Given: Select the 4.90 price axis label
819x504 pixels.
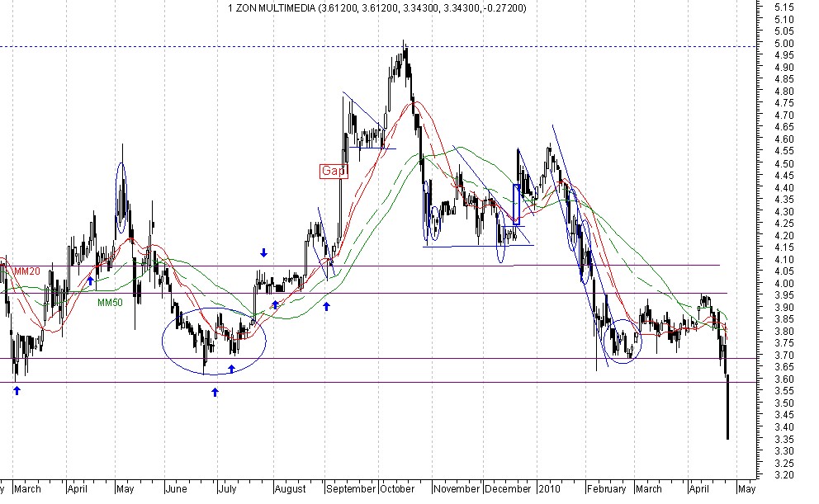Looking at the screenshot, I should [785, 68].
